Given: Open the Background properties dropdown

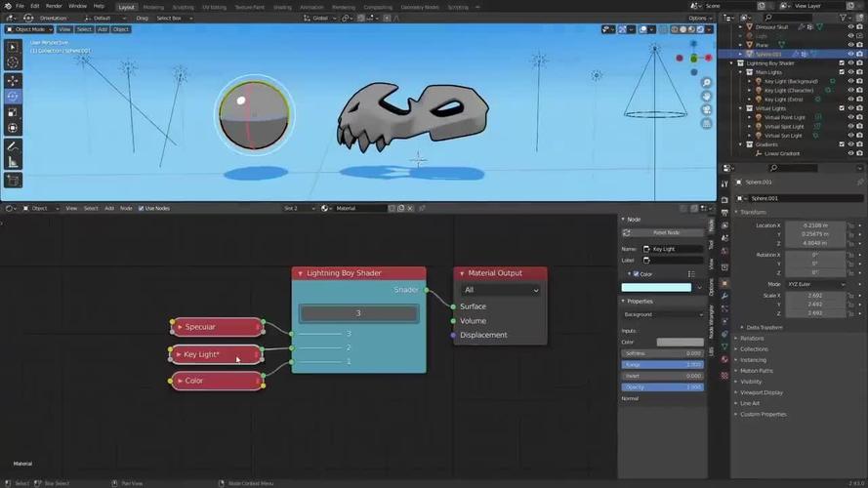Looking at the screenshot, I should tap(663, 315).
